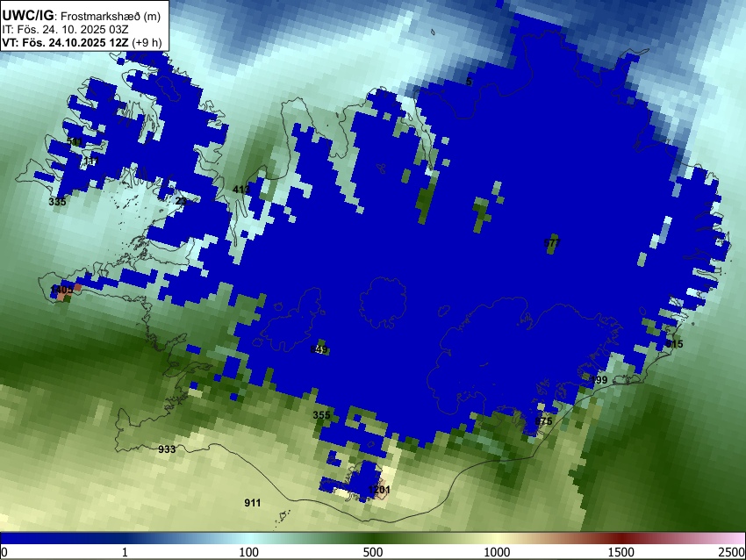Screen dimensions: 746x560
Task: Click the 335 value on the map
Action: [x=58, y=202]
